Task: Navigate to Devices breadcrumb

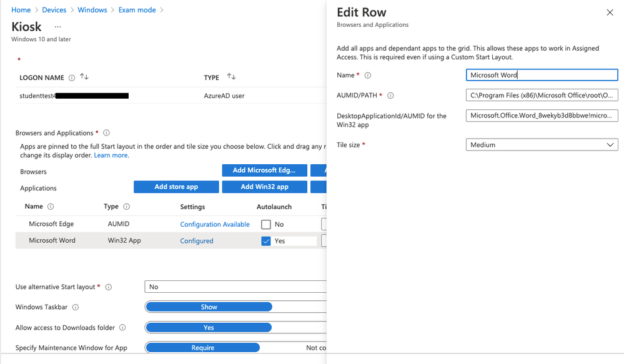Action: [54, 10]
